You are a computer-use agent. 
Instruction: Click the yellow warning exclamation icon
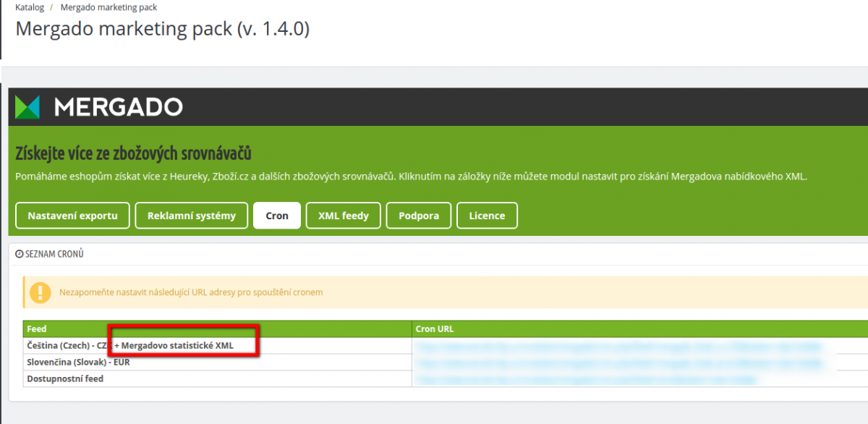pos(41,292)
